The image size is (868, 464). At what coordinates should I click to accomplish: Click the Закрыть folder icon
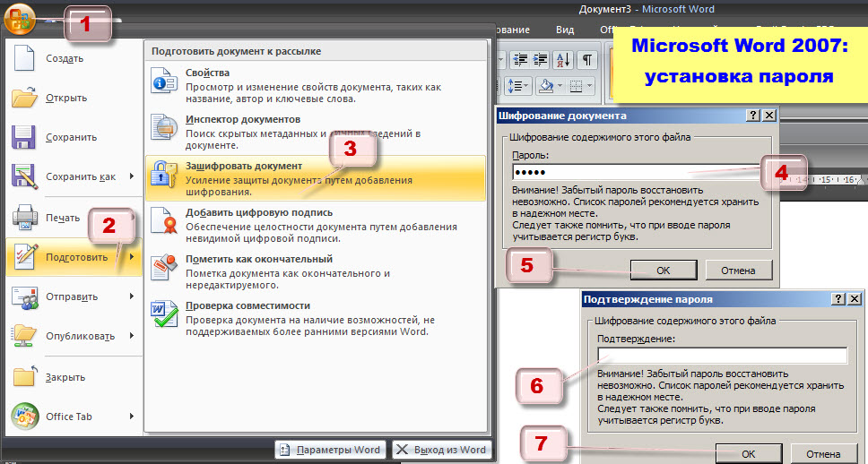(x=25, y=376)
